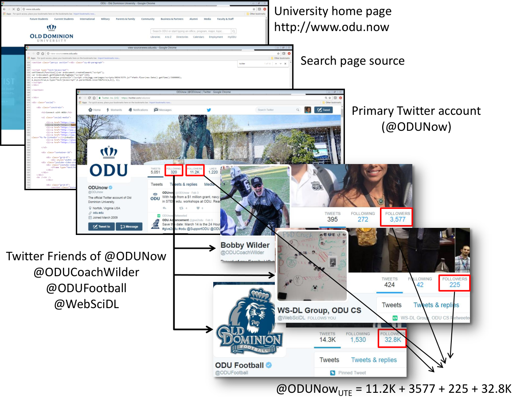Screen dimensions: 532x399
Task: Click the 'Tweet to' button on the ODUnow profile
Action: 101,226
